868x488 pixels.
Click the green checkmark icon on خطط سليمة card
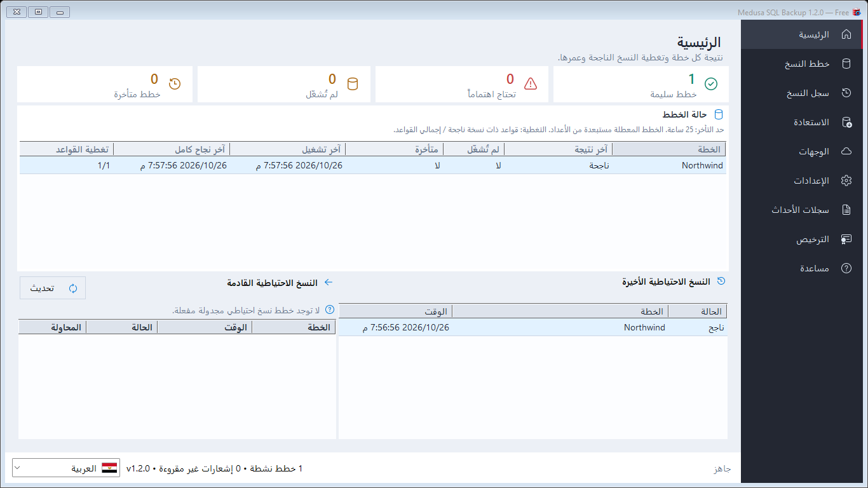pos(711,84)
